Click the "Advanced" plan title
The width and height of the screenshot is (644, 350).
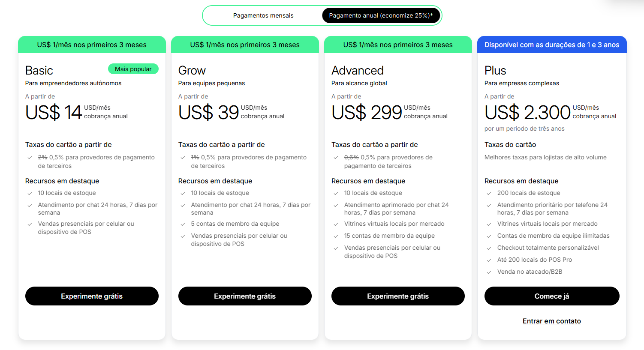(x=357, y=70)
